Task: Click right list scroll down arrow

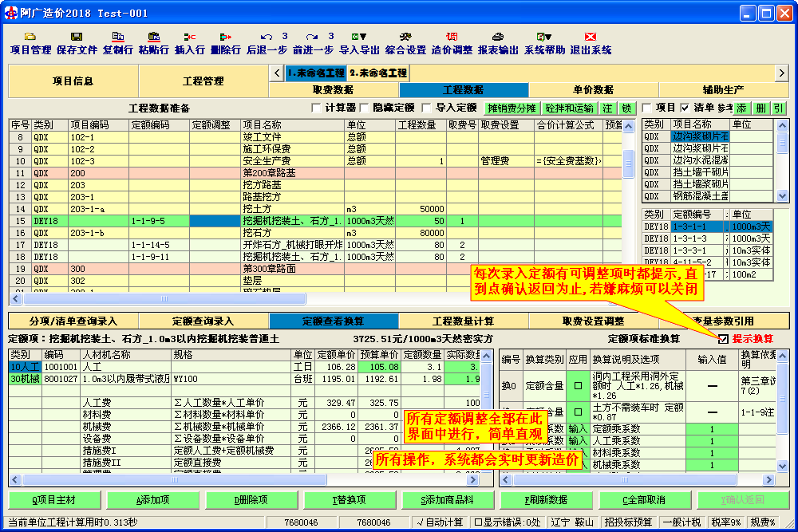Action: 782,196
